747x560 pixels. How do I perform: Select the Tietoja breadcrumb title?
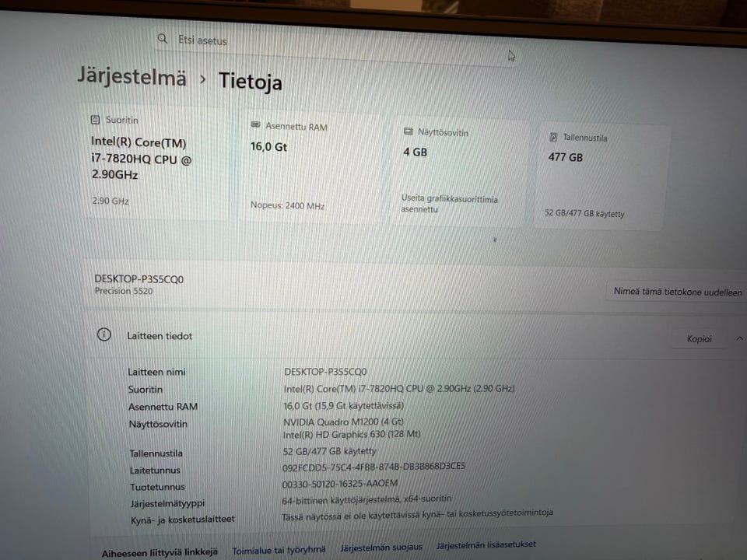250,82
